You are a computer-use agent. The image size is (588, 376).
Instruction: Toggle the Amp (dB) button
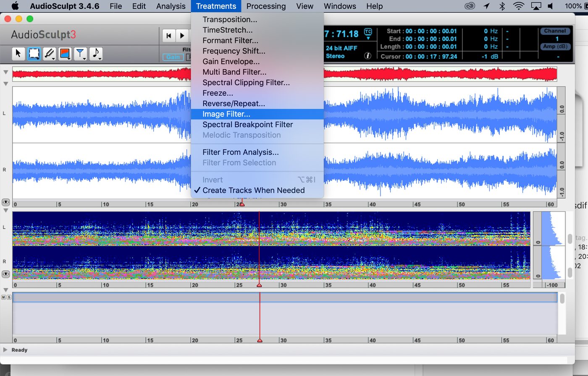[555, 47]
